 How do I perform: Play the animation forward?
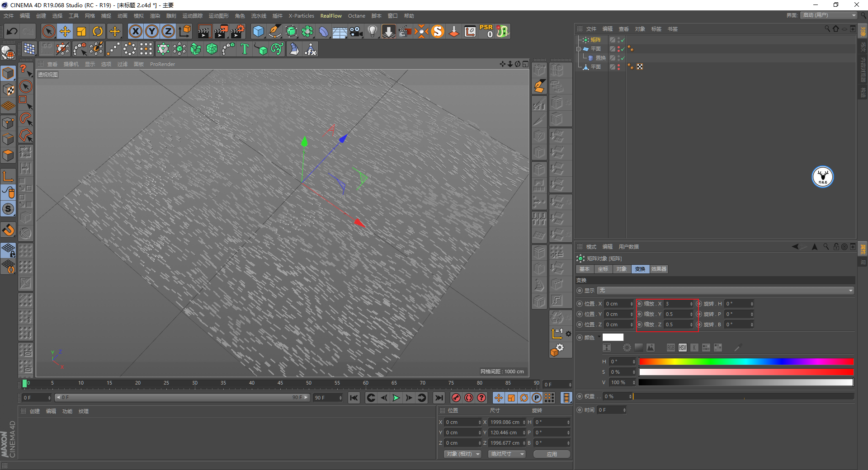click(396, 398)
